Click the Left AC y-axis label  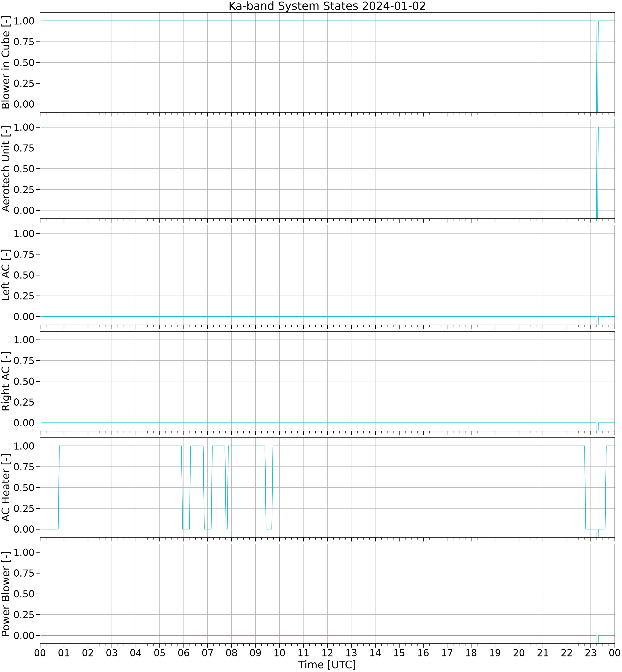6,275
